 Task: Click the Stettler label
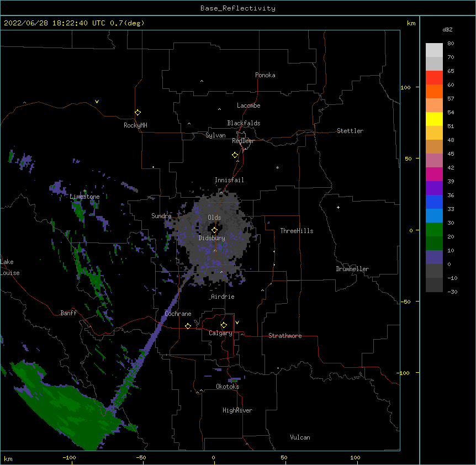[350, 131]
